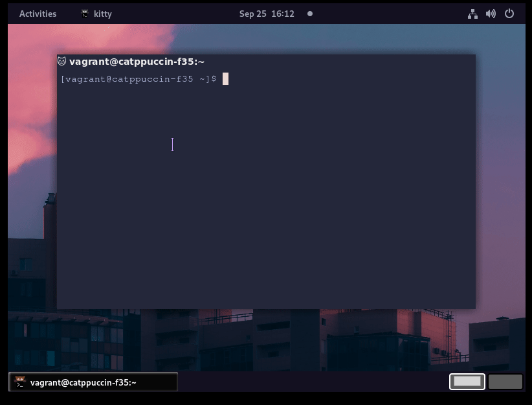The width and height of the screenshot is (532, 405).
Task: Open the Activities overview
Action: 38,14
